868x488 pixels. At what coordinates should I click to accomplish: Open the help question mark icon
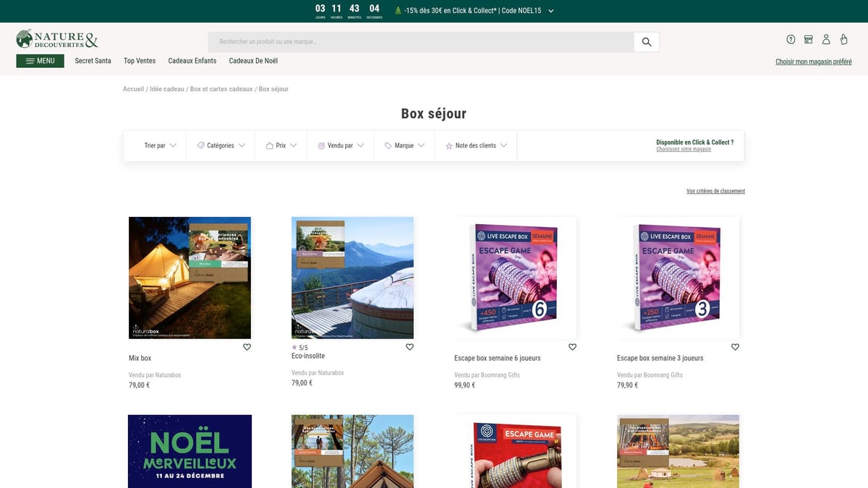(x=791, y=40)
